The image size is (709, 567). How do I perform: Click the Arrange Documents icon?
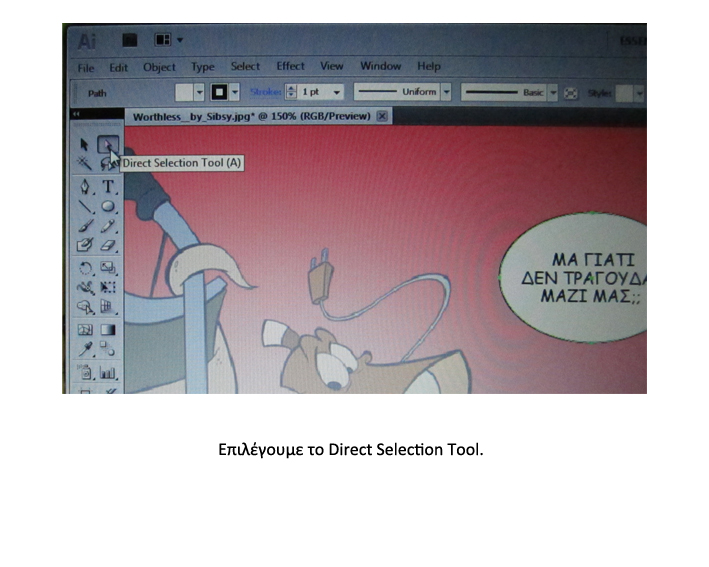click(x=163, y=40)
